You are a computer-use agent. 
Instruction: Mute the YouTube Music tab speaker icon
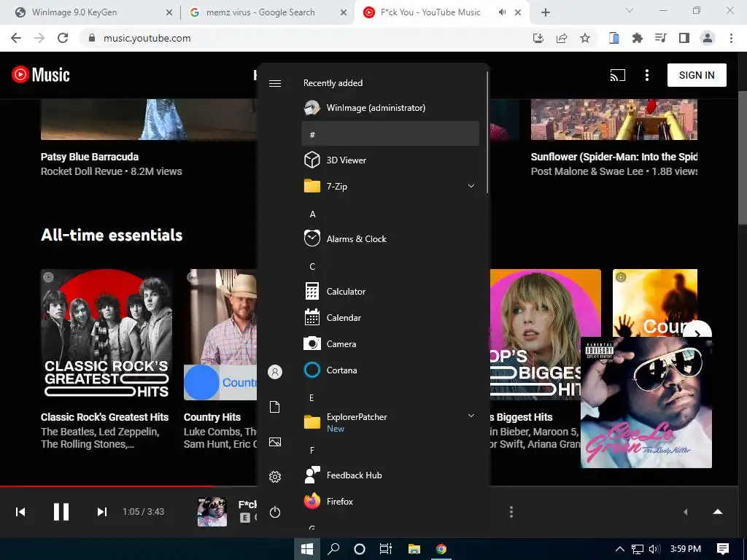coord(502,12)
